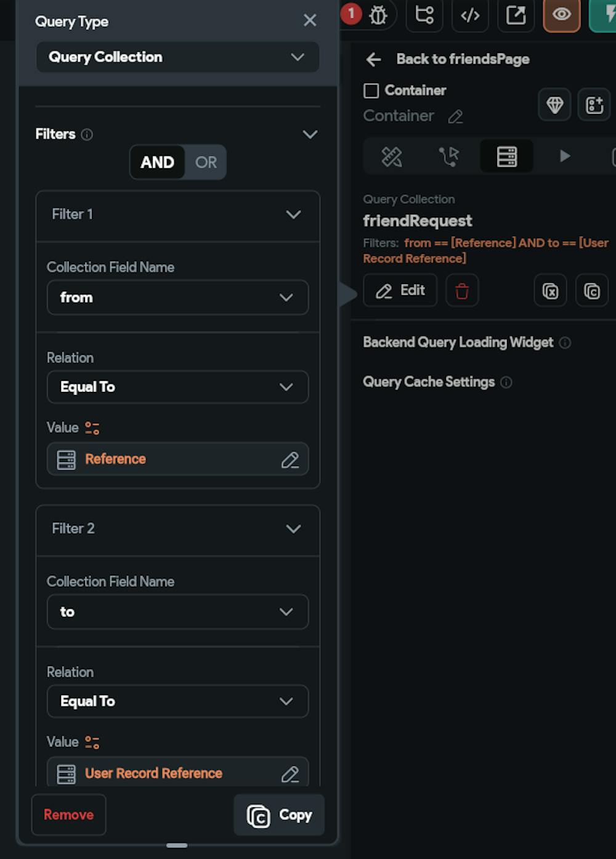Viewport: 616px width, 859px height.
Task: Select the AND filter toggle
Action: 157,162
